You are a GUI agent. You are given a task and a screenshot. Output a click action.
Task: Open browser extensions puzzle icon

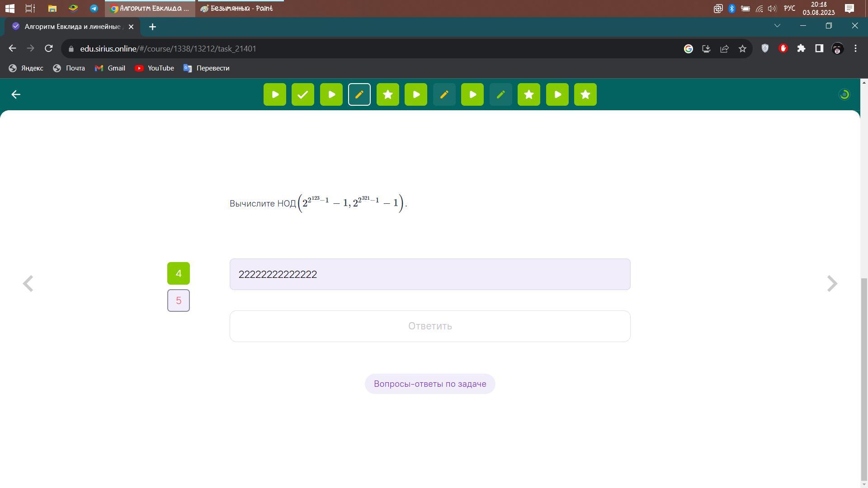[x=801, y=48]
